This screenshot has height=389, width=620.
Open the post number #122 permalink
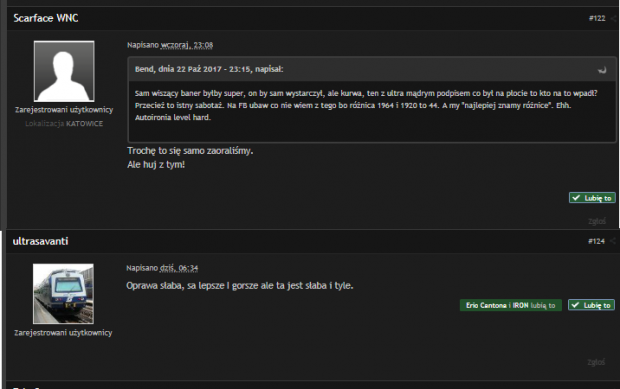click(x=597, y=18)
